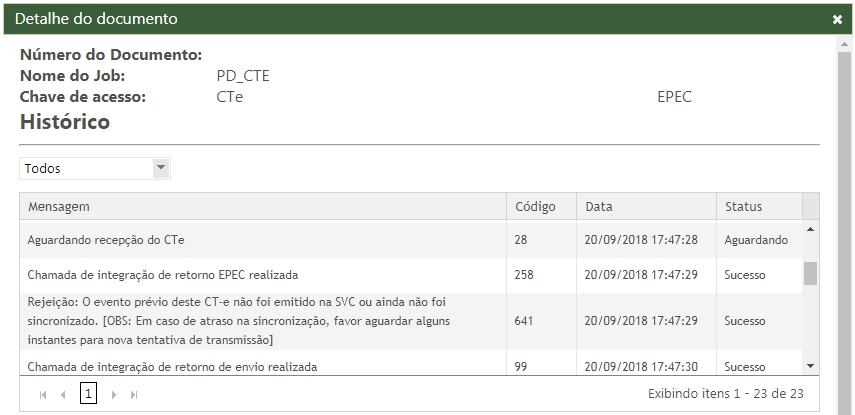
Task: Go to the next page of results
Action: (113, 394)
